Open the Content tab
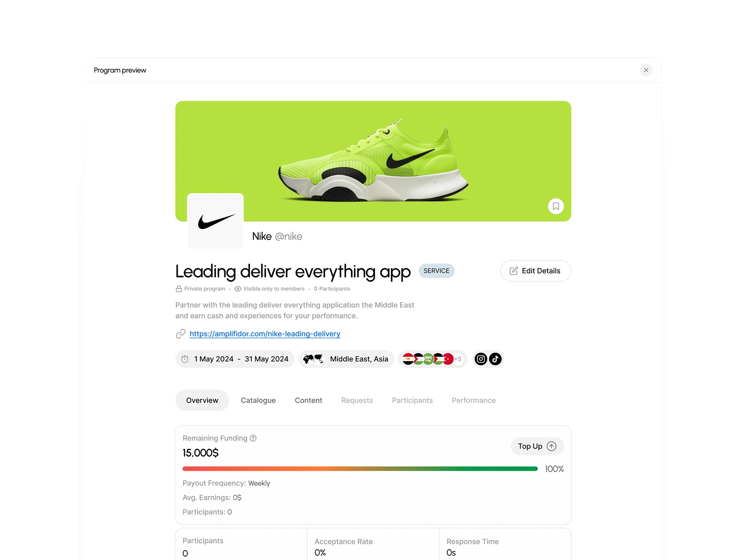This screenshot has height=560, width=747. coord(308,400)
